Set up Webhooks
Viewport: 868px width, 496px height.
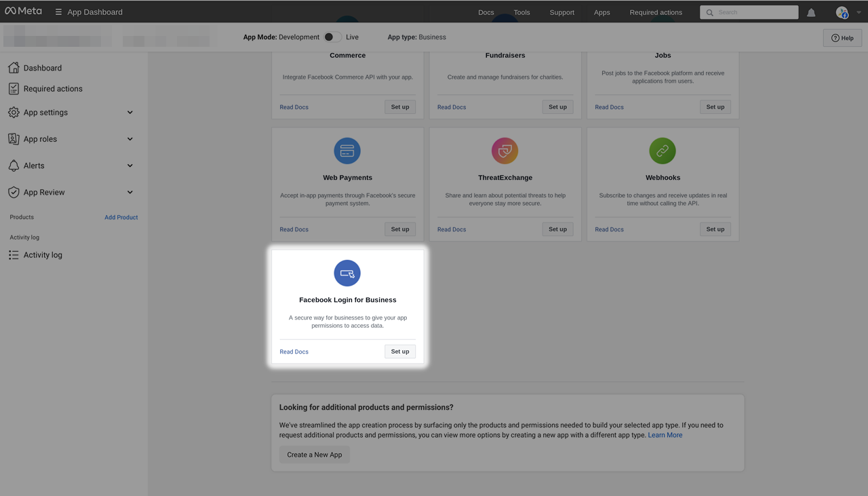(x=715, y=229)
